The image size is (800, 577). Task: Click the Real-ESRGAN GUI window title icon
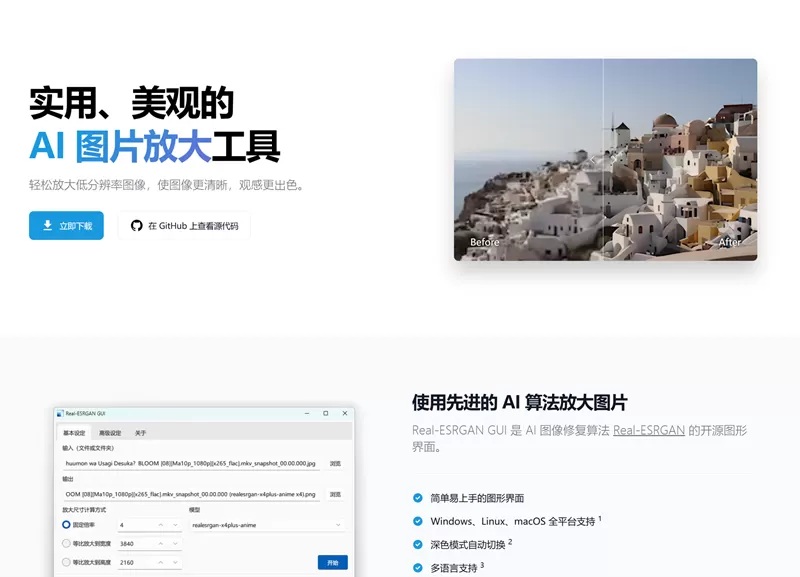[60, 413]
